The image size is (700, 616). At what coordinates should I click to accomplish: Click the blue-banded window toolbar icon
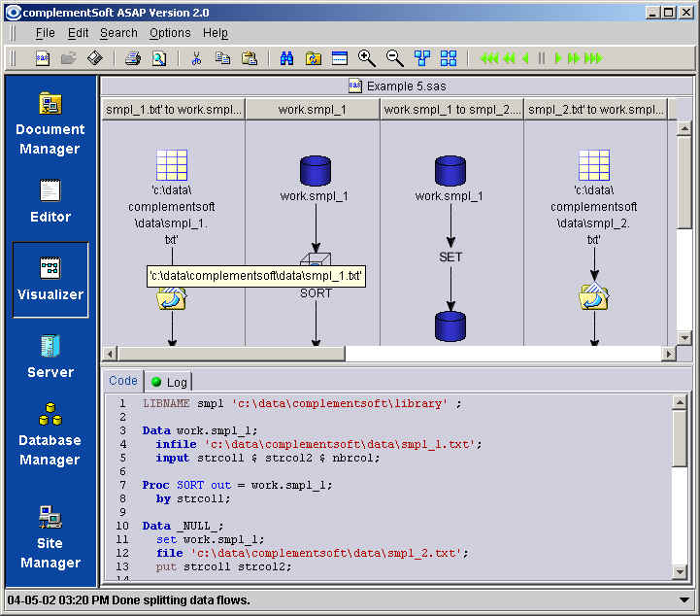340,58
